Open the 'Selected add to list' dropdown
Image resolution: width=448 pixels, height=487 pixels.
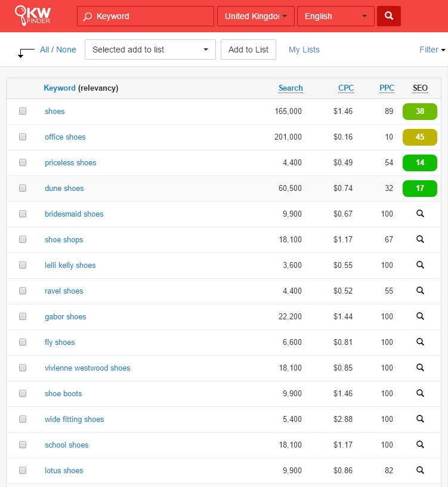click(150, 50)
